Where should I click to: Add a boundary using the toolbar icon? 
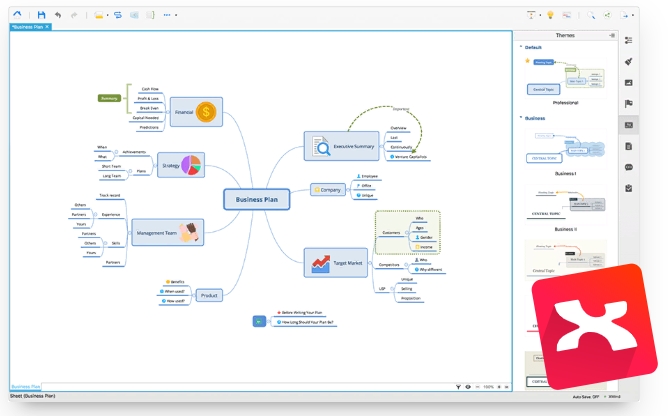[x=134, y=15]
